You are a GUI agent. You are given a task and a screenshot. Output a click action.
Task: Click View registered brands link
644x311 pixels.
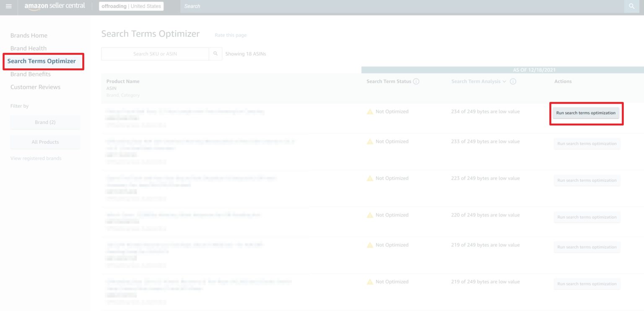[x=36, y=158]
